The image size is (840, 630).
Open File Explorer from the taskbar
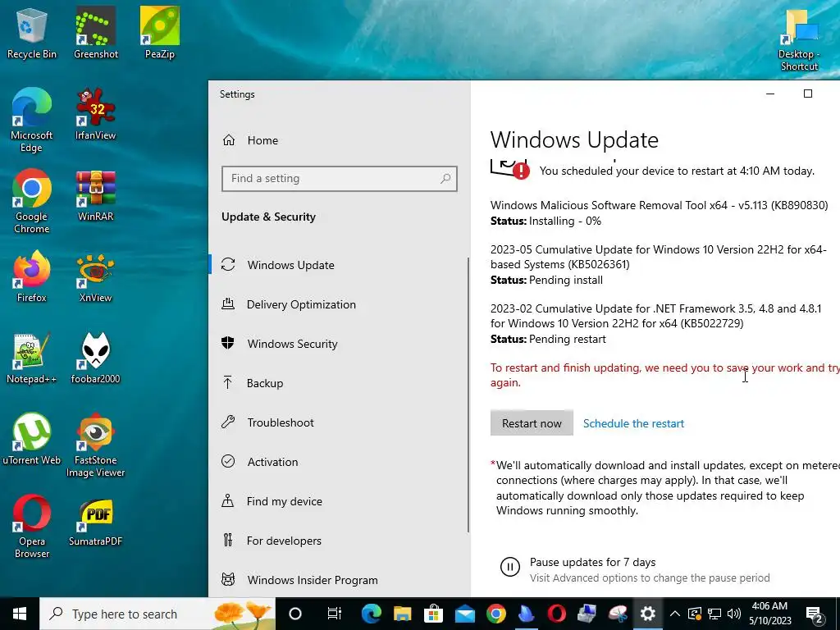coord(402,614)
